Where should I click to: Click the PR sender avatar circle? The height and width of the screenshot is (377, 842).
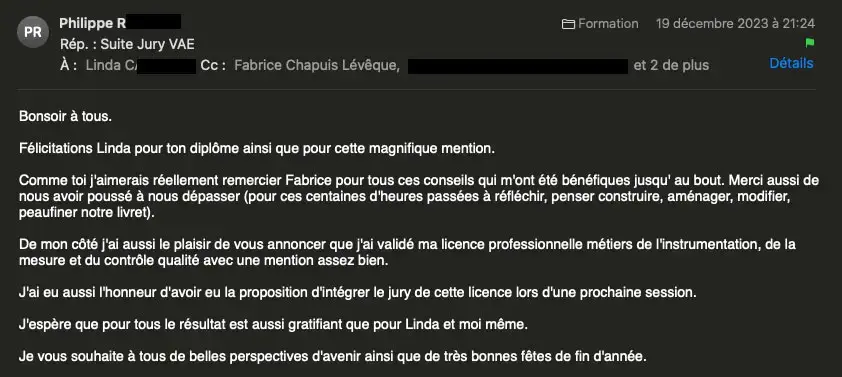point(33,32)
